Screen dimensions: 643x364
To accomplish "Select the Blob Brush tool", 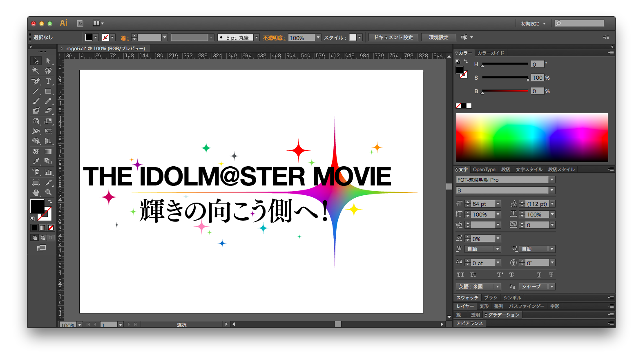I will (x=36, y=111).
